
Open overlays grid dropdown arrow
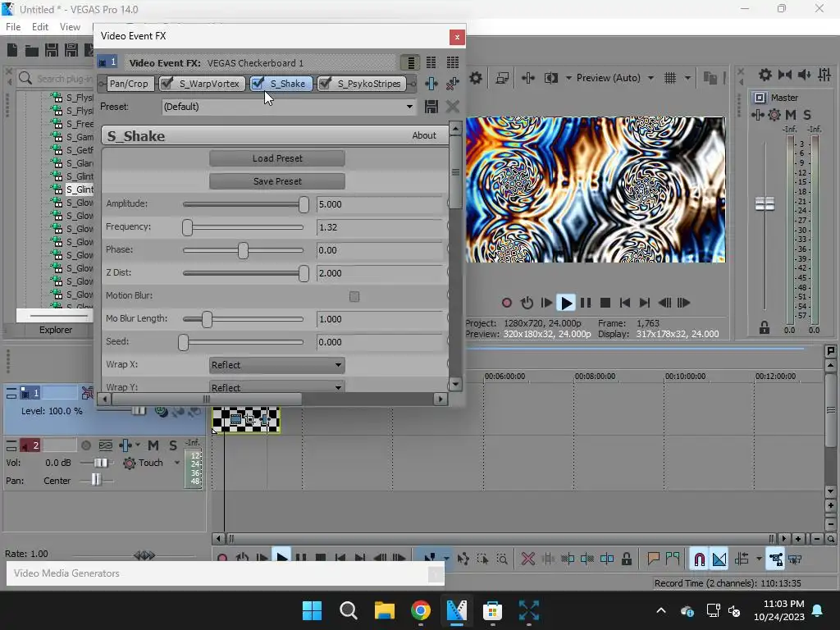pyautogui.click(x=687, y=78)
